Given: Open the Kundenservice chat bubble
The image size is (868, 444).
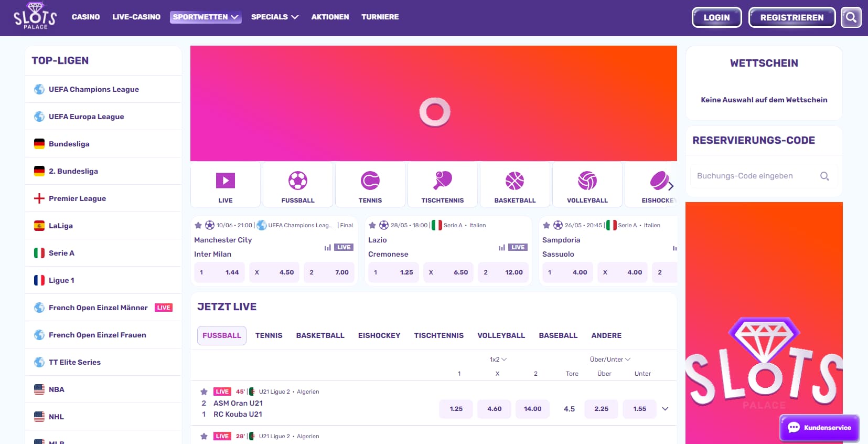Looking at the screenshot, I should (819, 428).
